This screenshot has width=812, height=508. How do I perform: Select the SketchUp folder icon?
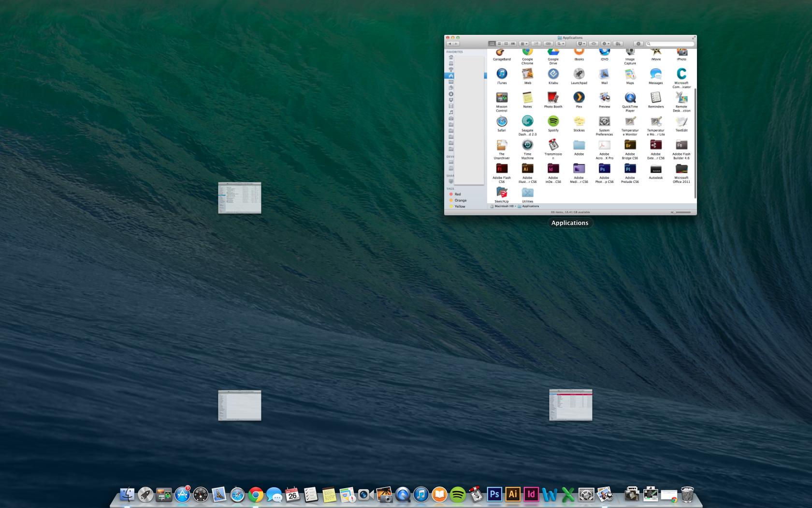[x=502, y=193]
